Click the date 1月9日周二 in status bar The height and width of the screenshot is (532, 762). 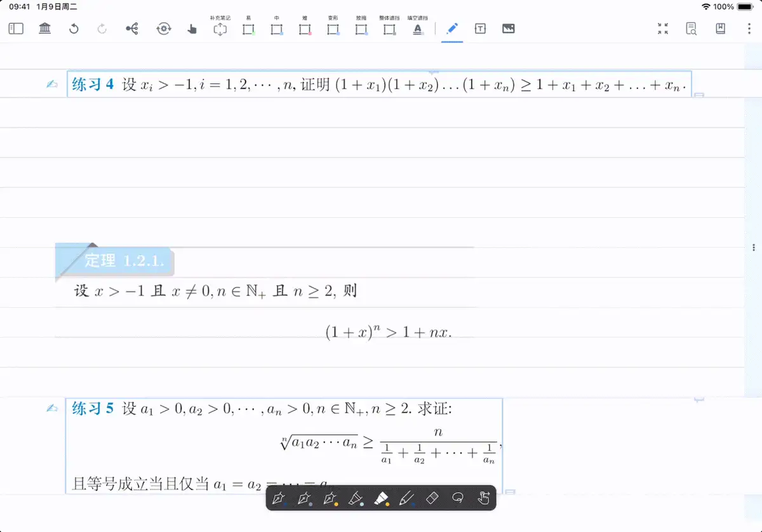[57, 6]
